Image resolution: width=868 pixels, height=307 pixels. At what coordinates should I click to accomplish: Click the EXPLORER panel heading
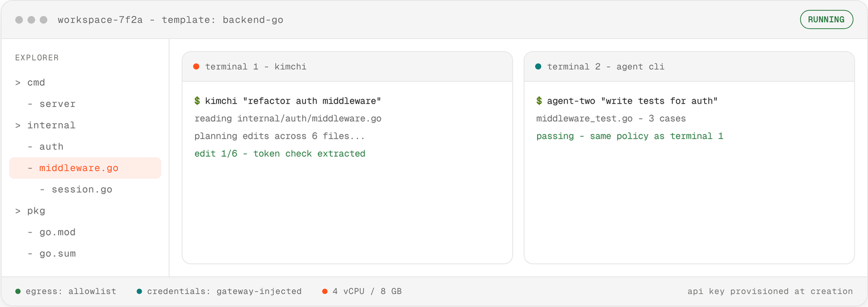click(37, 57)
